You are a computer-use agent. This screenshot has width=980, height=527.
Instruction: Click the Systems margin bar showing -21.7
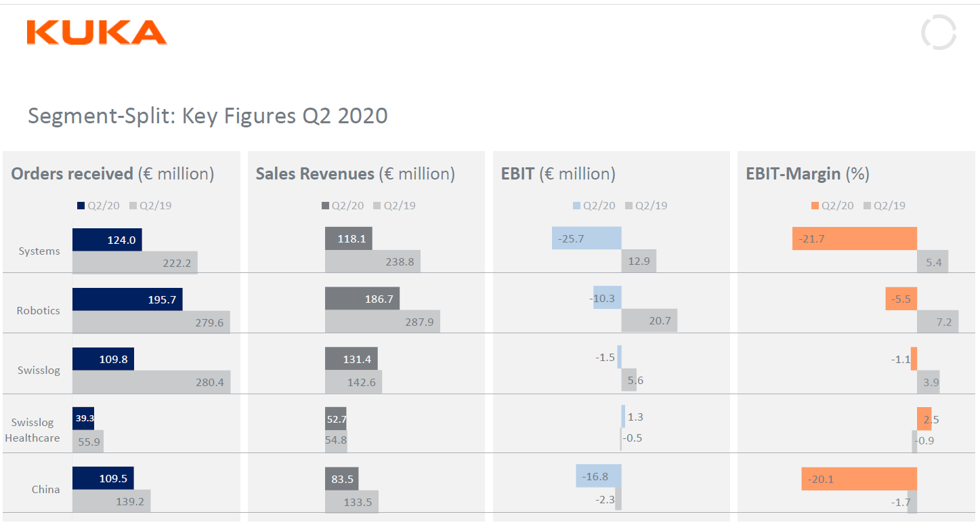tap(855, 238)
